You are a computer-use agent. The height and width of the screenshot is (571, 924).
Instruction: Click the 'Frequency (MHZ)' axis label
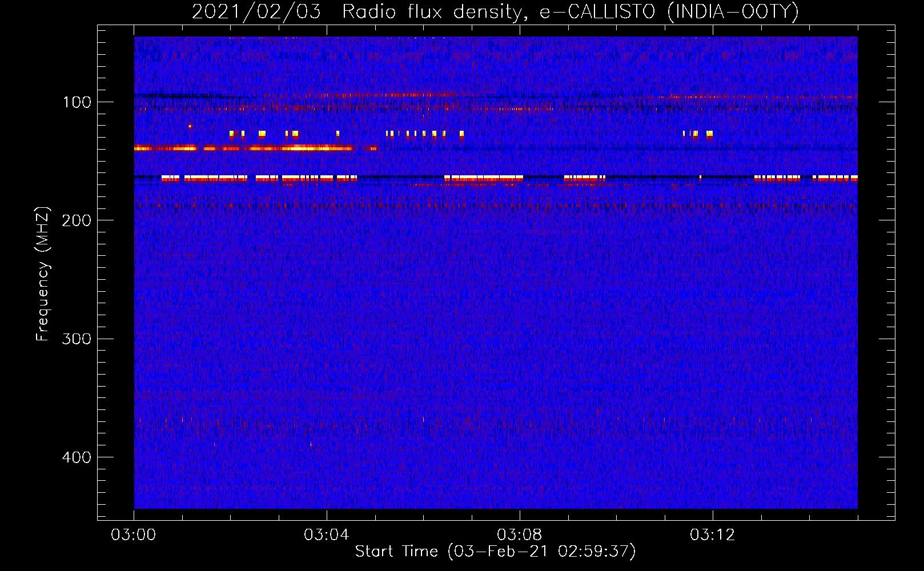click(43, 274)
